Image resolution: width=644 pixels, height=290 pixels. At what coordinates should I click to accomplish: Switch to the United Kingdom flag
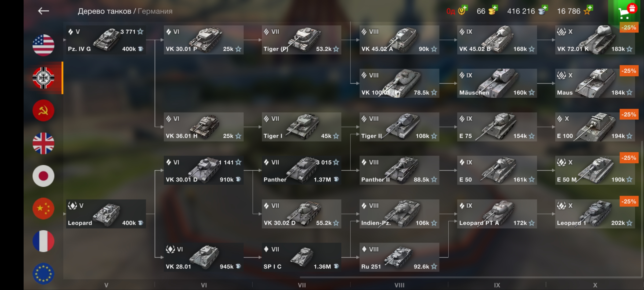43,143
